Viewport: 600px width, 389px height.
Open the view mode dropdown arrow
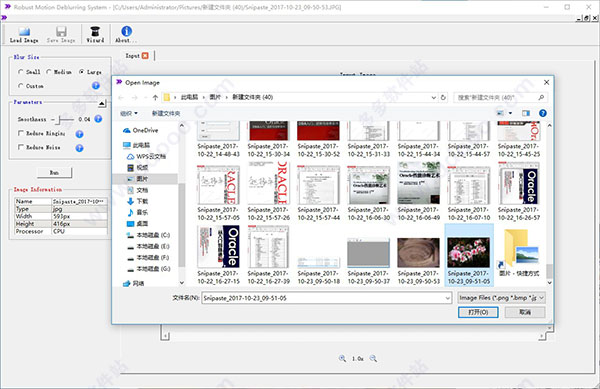(510, 113)
